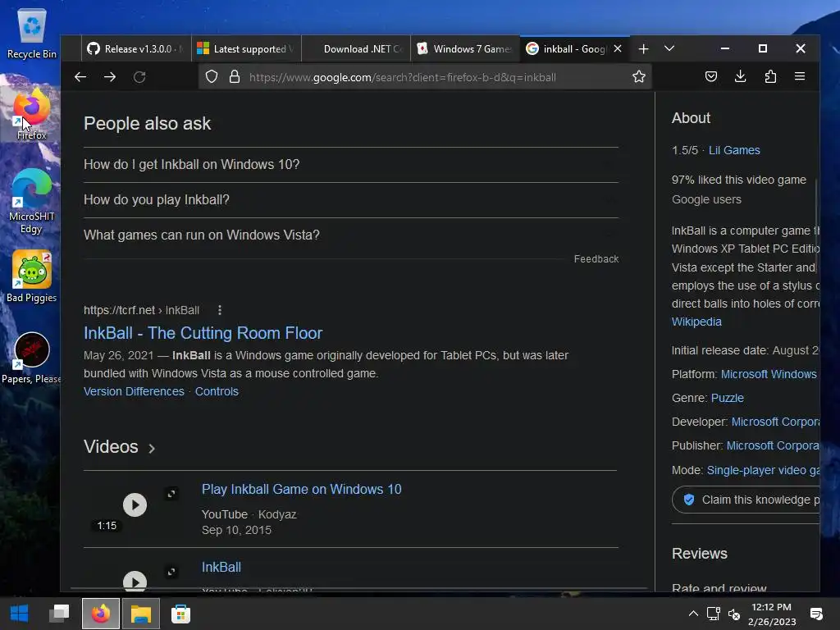Open Task View on the taskbar
The image size is (840, 630).
pos(59,614)
